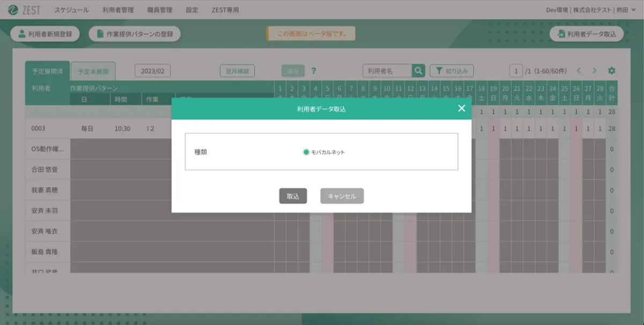
Task: Confirm import with the 取込 button
Action: (293, 196)
